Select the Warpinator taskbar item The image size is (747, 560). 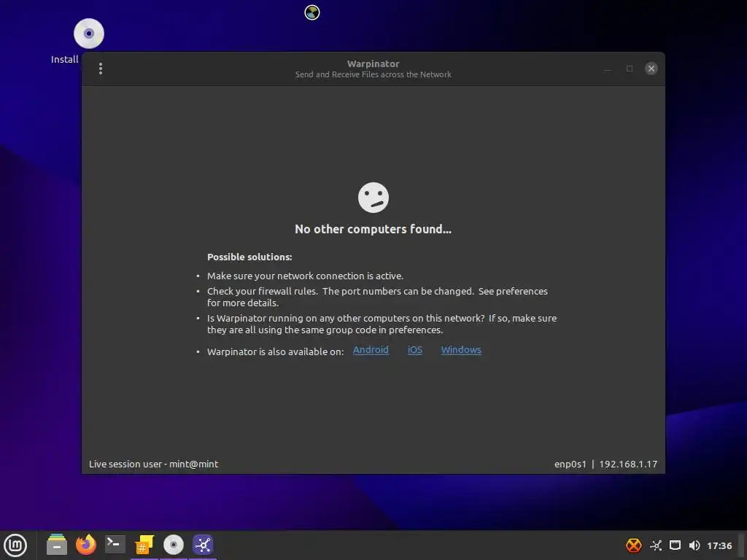point(203,545)
